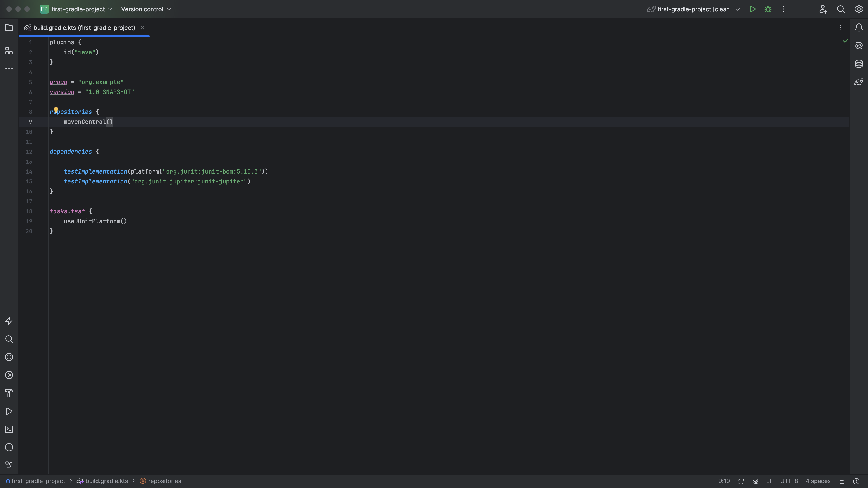Open the Terminal tool window
Viewport: 868px width, 488px height.
(x=9, y=429)
